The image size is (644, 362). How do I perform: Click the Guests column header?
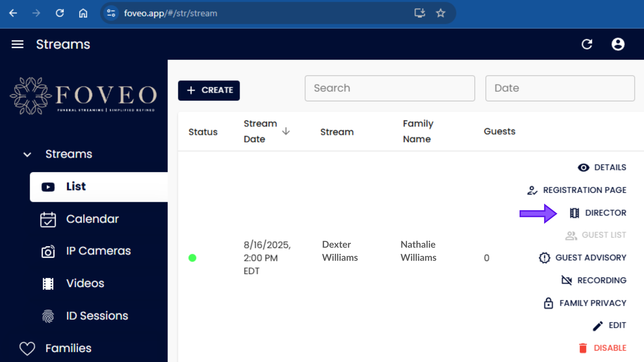click(499, 131)
